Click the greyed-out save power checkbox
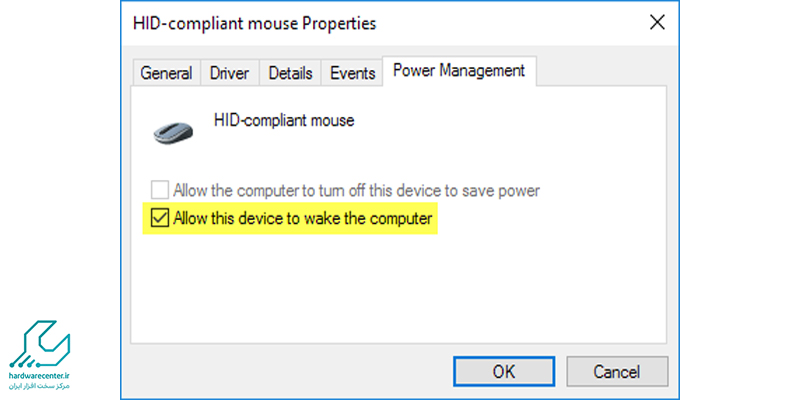Image resolution: width=800 pixels, height=400 pixels. pyautogui.click(x=160, y=191)
